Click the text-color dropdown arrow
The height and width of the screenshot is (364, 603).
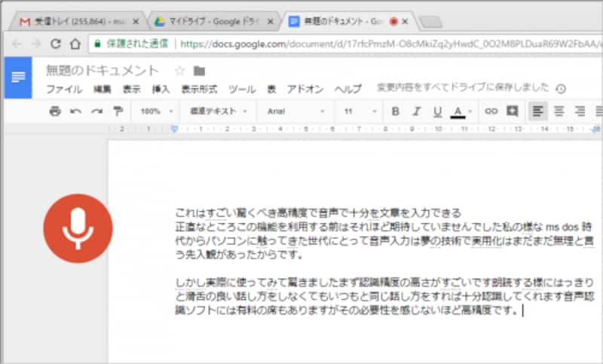470,112
